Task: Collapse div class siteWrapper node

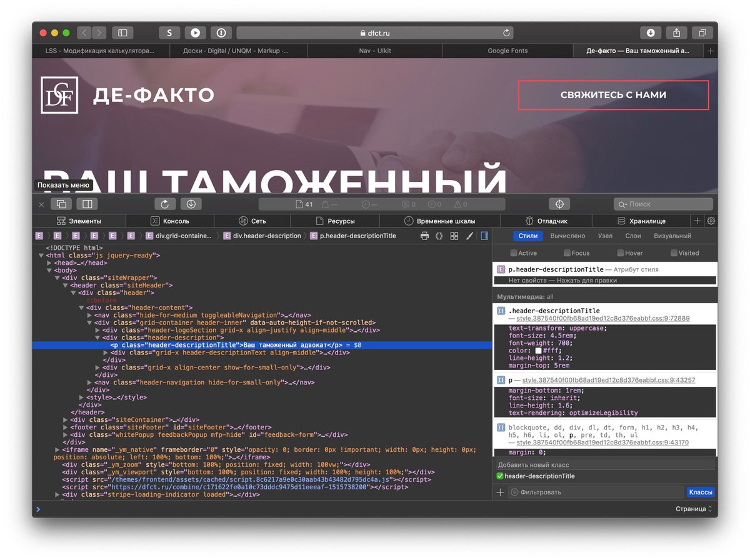Action: click(57, 278)
